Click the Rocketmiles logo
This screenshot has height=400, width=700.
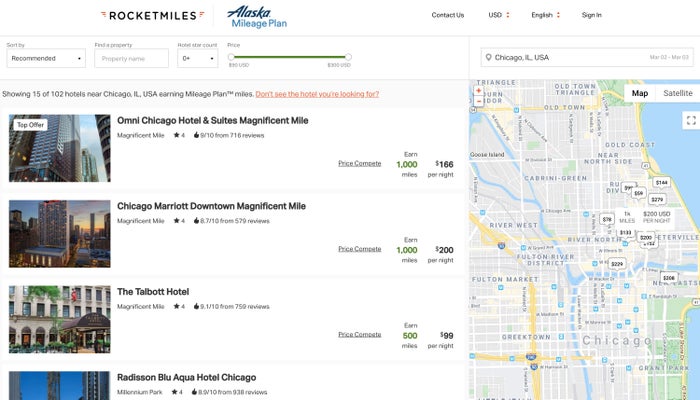(x=153, y=16)
